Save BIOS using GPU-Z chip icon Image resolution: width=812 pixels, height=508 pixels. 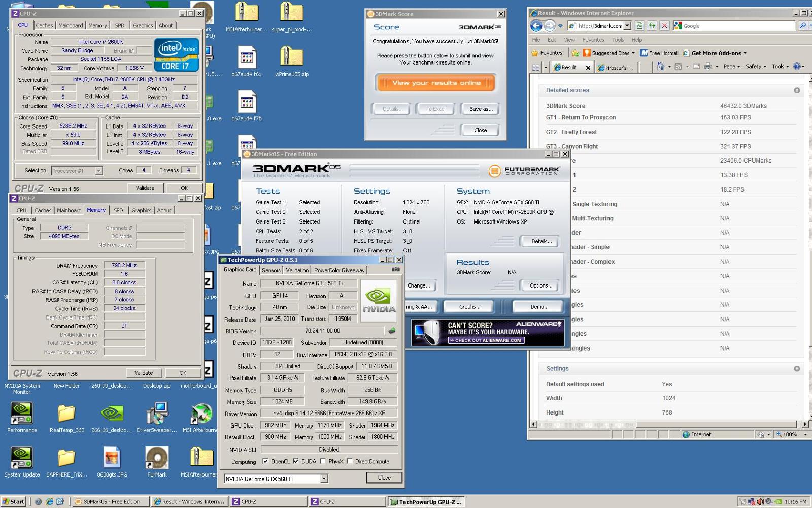click(392, 331)
